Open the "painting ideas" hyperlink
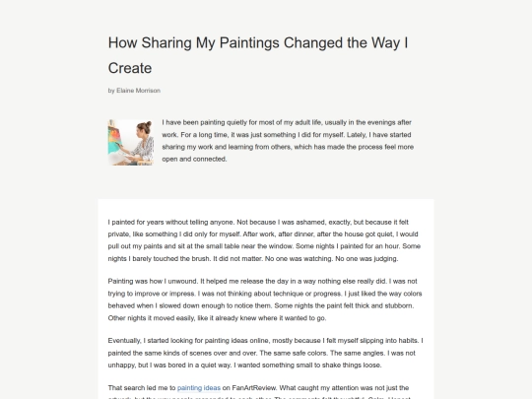The image size is (532, 399). pos(199,388)
